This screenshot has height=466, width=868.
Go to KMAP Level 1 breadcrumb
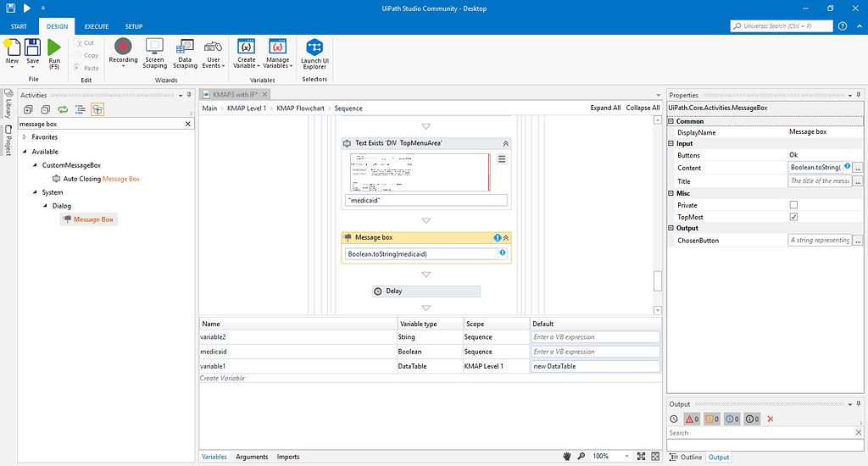click(x=247, y=108)
